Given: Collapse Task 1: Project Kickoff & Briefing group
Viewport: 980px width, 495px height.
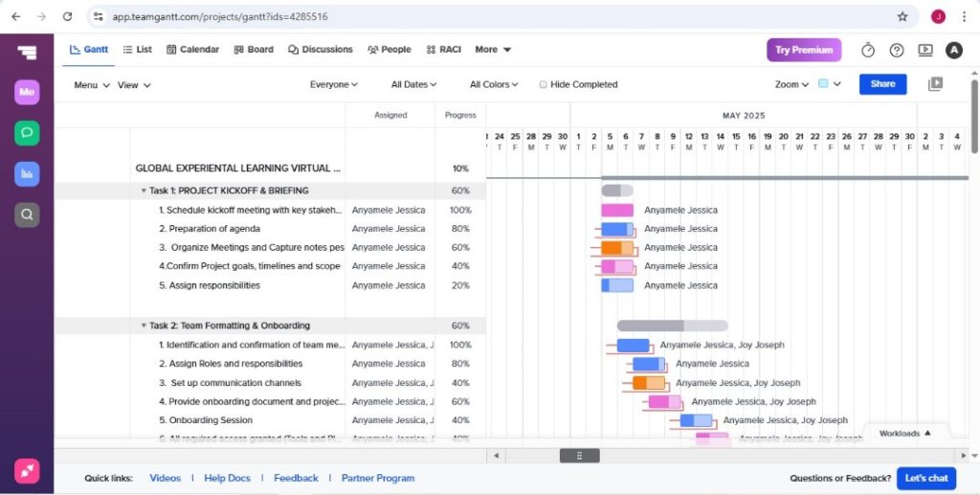Looking at the screenshot, I should (x=144, y=191).
